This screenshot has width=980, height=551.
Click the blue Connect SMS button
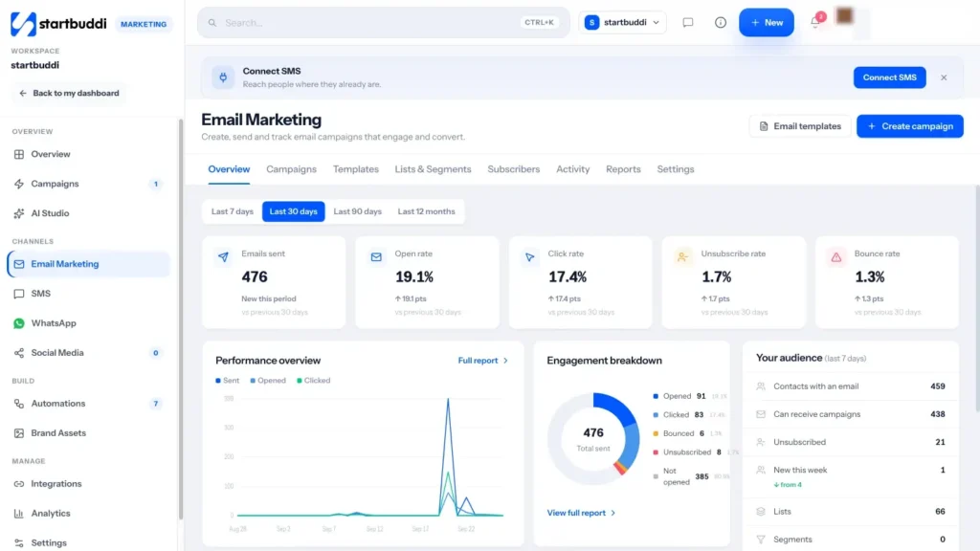click(889, 77)
